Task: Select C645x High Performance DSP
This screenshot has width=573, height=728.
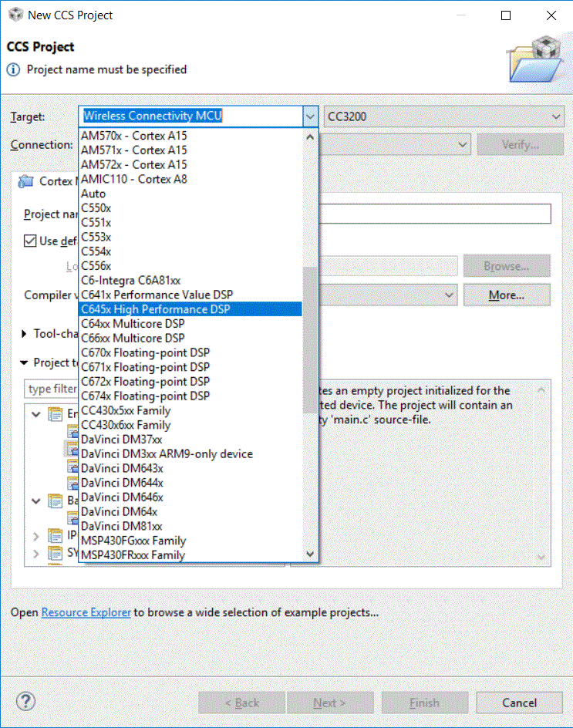Action: [x=190, y=309]
